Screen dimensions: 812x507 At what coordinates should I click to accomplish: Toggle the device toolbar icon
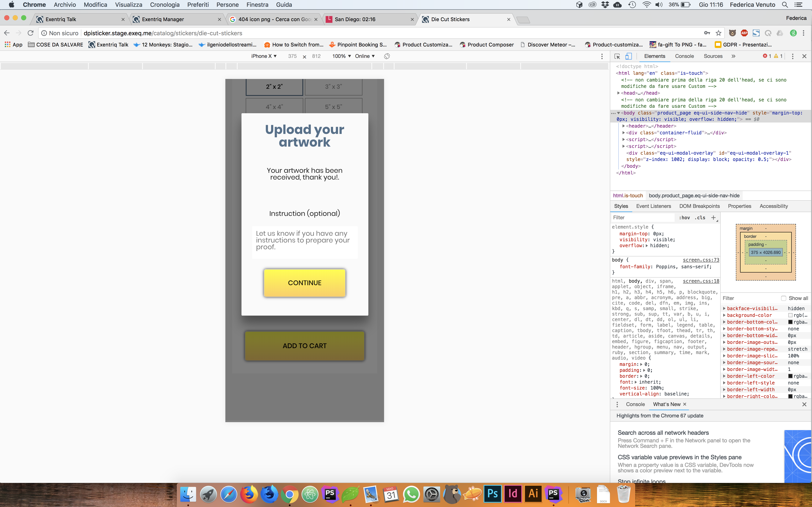(x=628, y=56)
